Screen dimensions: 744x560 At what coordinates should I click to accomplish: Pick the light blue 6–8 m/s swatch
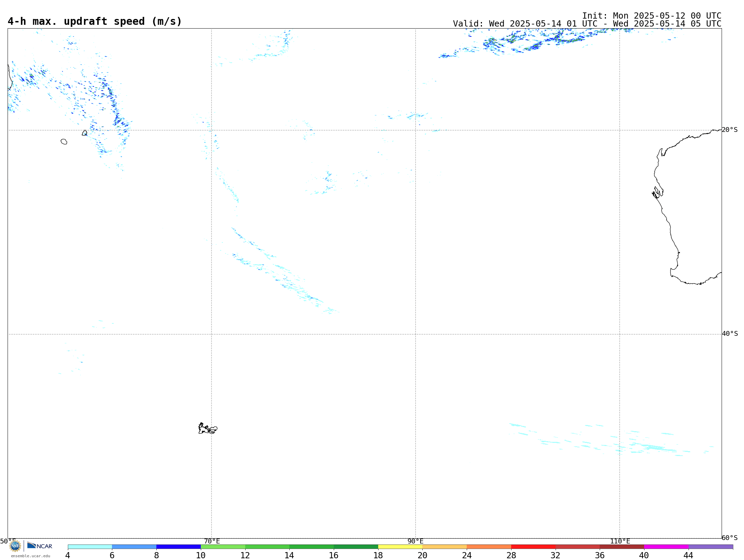(134, 547)
